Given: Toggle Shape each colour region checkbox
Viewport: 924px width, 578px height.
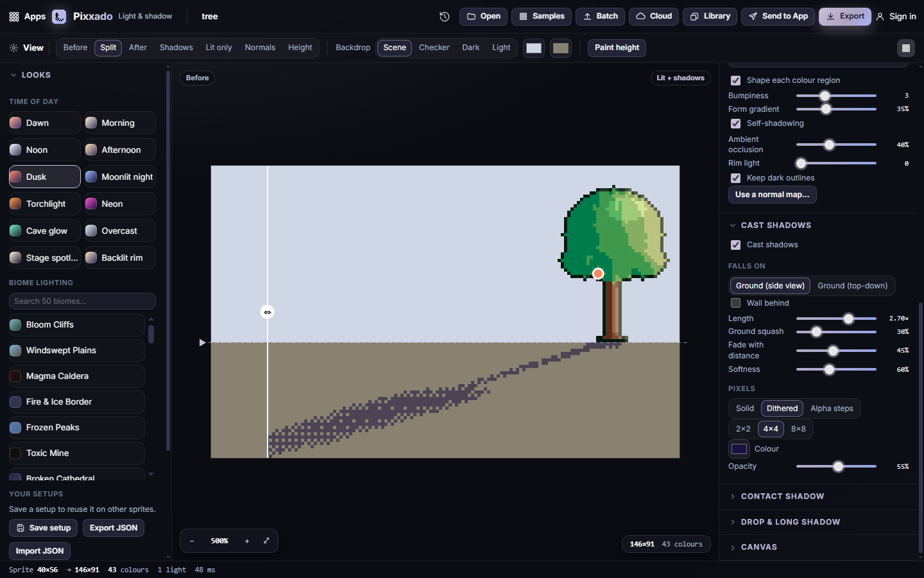Looking at the screenshot, I should [x=735, y=81].
